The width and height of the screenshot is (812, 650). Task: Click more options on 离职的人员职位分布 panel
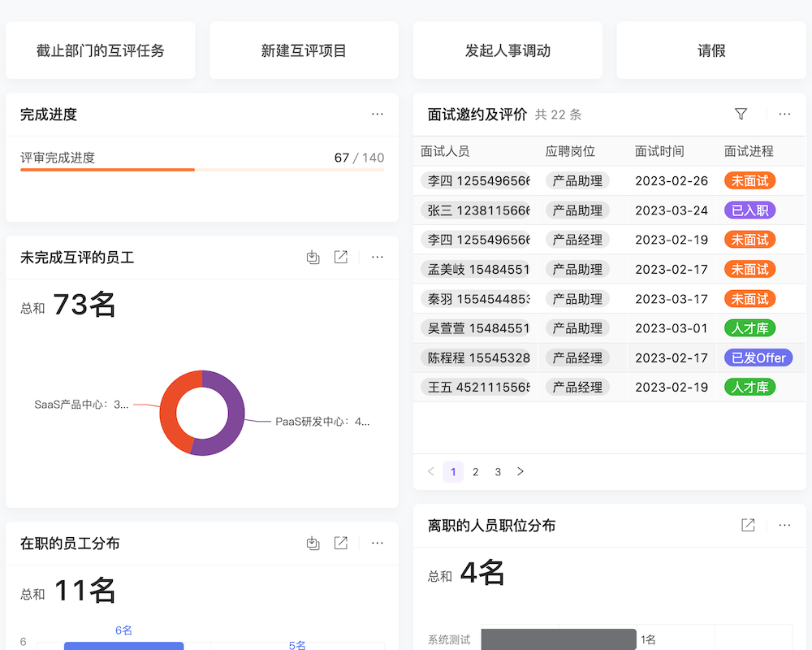[x=783, y=525]
